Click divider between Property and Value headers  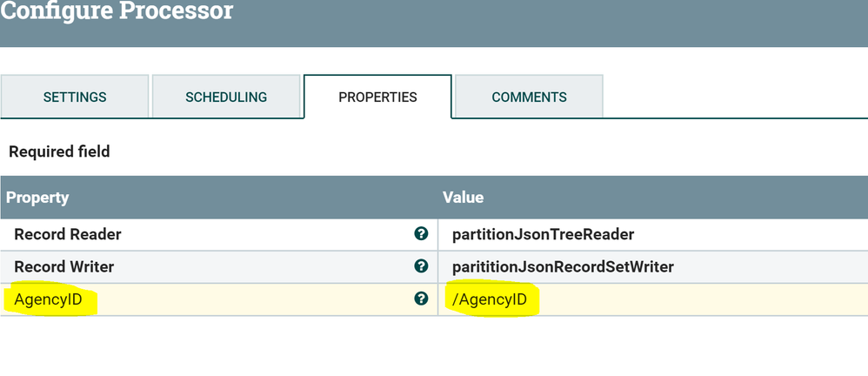[x=437, y=198]
